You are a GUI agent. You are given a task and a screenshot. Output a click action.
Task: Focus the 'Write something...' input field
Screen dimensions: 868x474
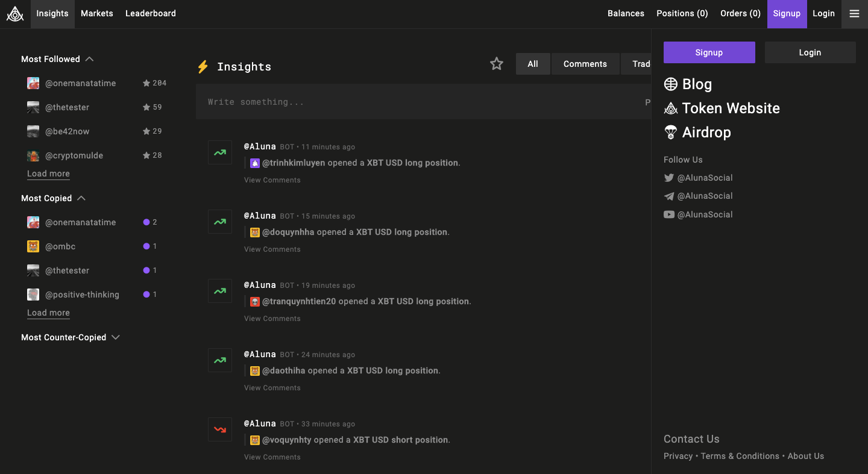[423, 102]
